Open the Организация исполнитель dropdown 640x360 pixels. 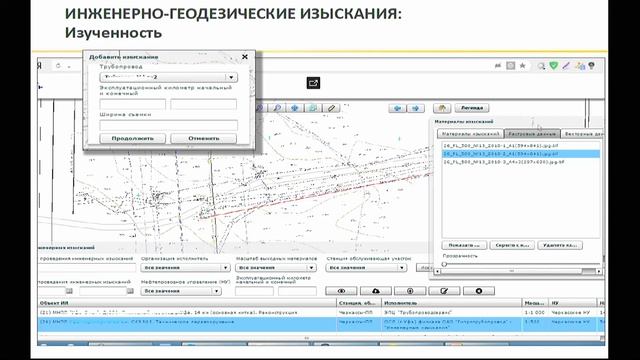(x=185, y=268)
